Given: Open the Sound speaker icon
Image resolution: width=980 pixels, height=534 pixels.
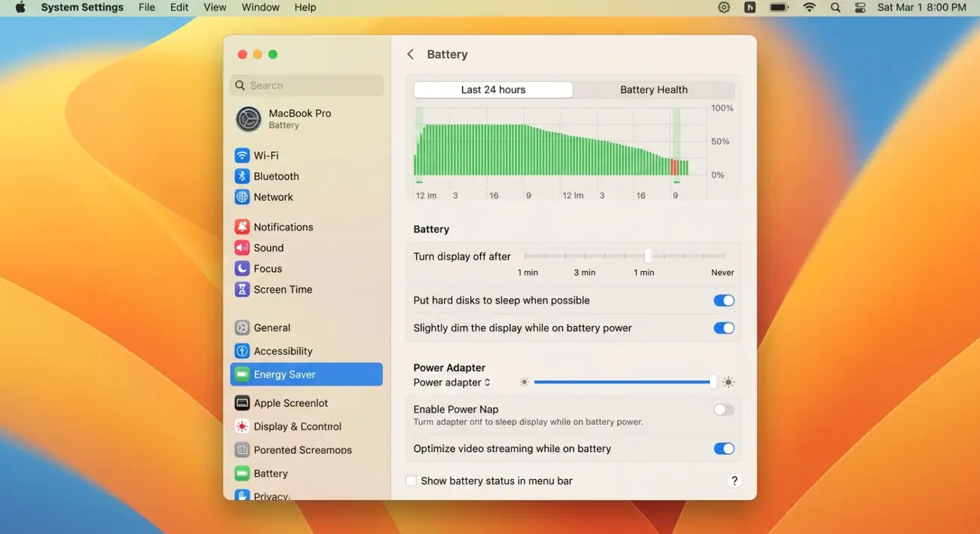Looking at the screenshot, I should click(242, 248).
